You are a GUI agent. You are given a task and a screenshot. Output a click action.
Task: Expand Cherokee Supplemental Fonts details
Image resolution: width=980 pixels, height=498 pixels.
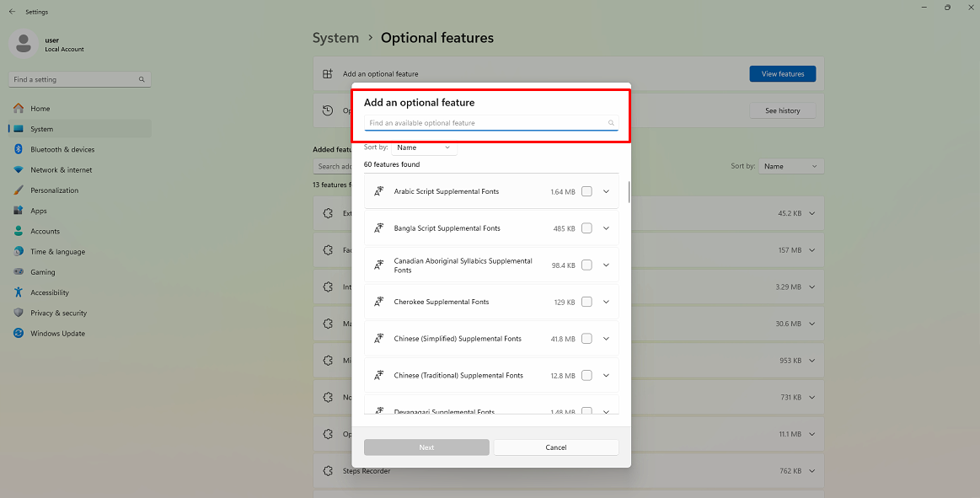(606, 302)
